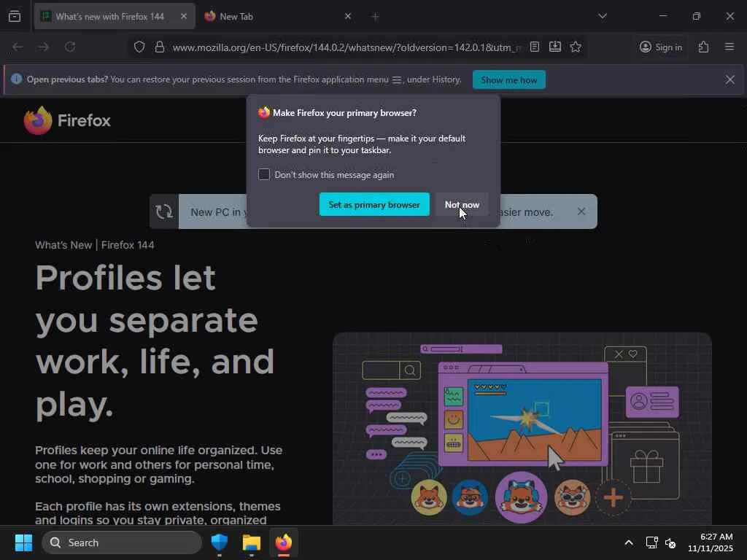747x560 pixels.
Task: Click the Show me how button
Action: click(508, 79)
